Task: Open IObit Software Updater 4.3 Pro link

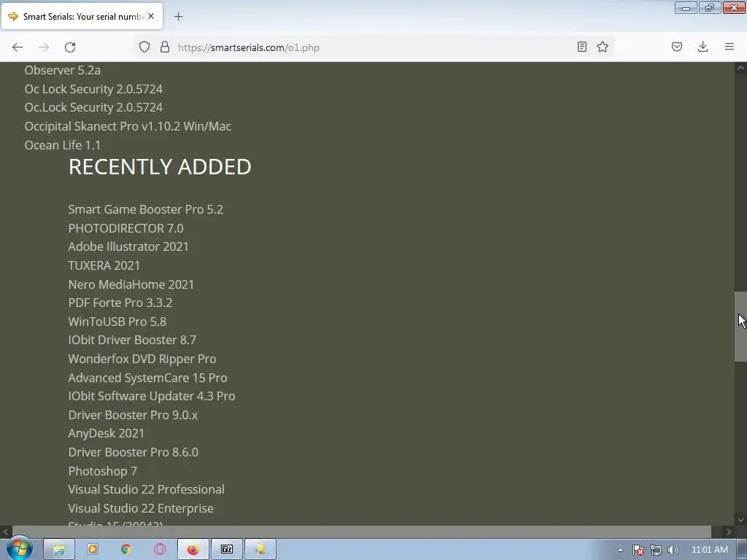Action: tap(152, 396)
